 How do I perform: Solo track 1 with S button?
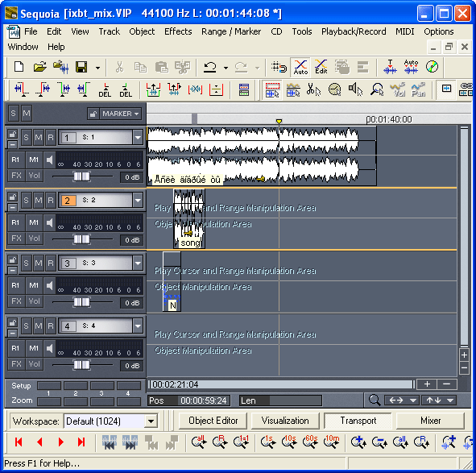[26, 137]
